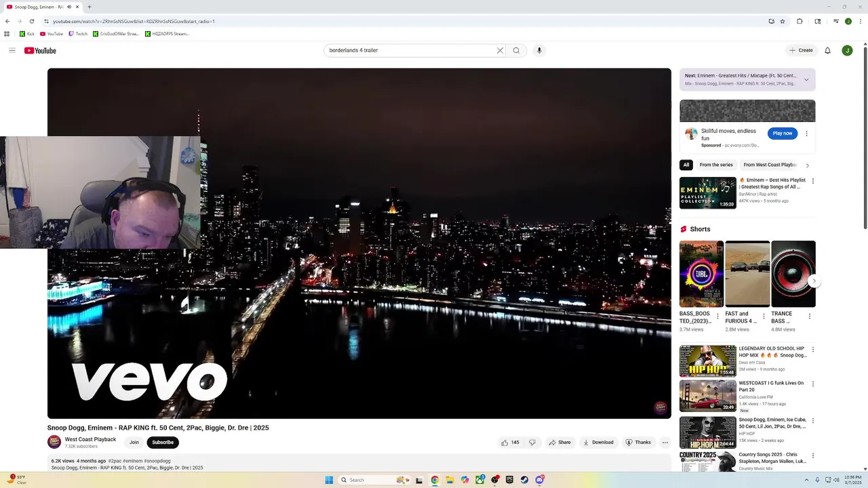Image resolution: width=868 pixels, height=488 pixels.
Task: Open File Explorer from taskbar
Action: [450, 480]
